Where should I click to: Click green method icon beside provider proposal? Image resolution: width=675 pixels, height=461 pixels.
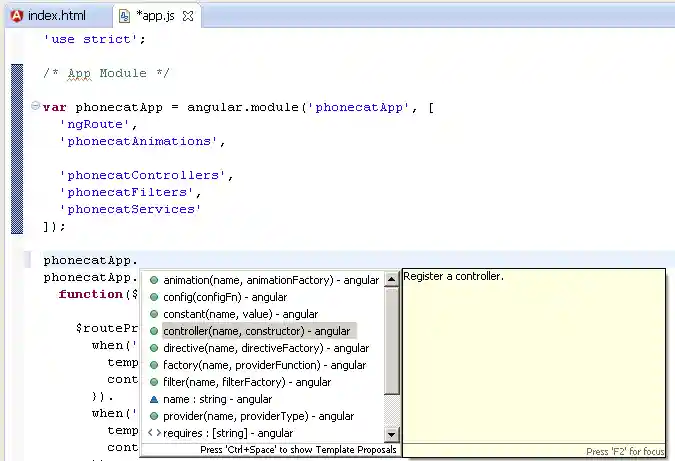pyautogui.click(x=154, y=416)
